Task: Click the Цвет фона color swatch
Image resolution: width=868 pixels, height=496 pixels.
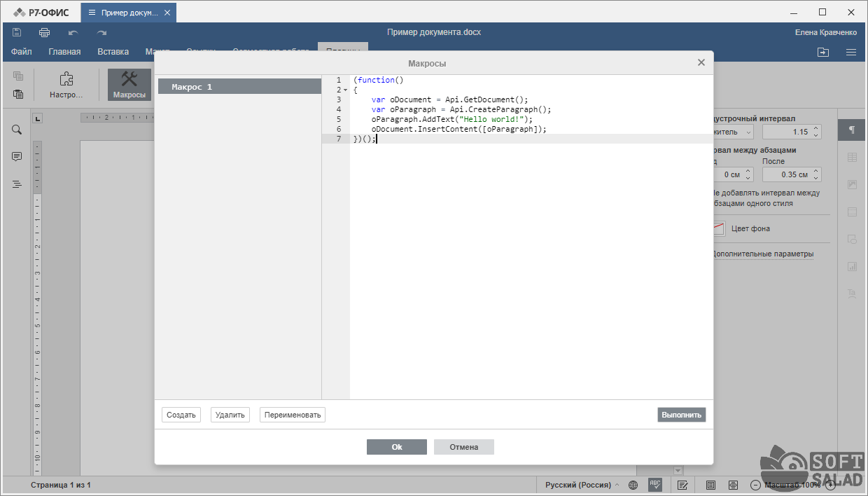Action: point(719,228)
